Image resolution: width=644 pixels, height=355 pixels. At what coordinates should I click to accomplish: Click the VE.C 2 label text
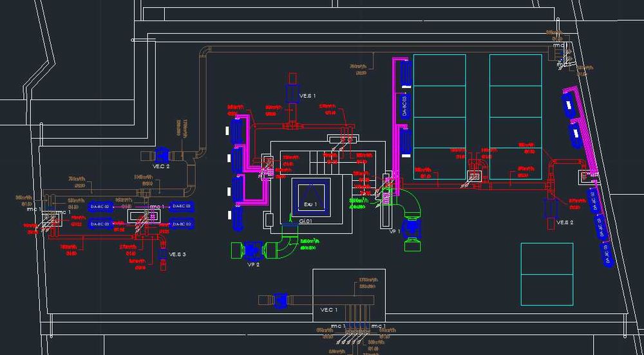pyautogui.click(x=161, y=167)
